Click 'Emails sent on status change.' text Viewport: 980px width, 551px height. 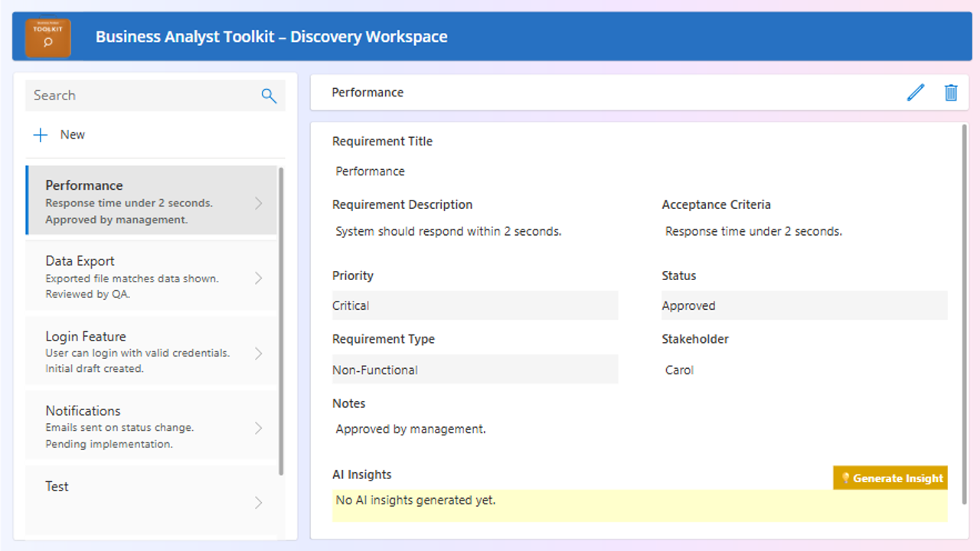pos(119,428)
